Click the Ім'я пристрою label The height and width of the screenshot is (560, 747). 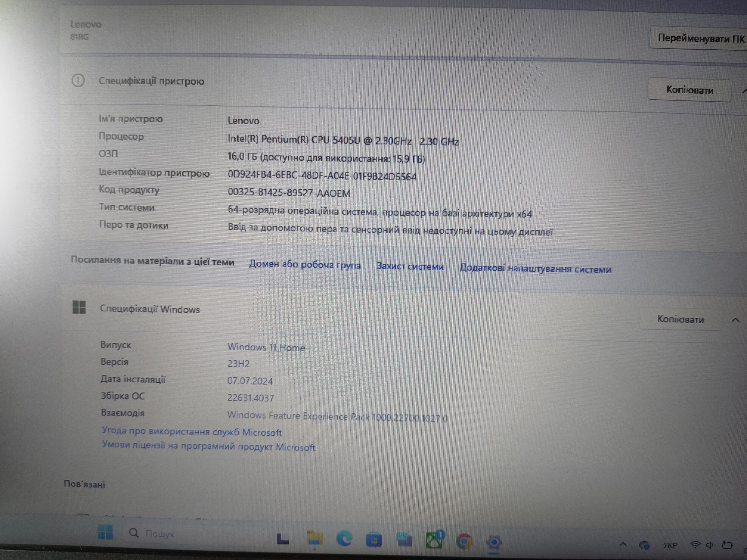[x=130, y=119]
